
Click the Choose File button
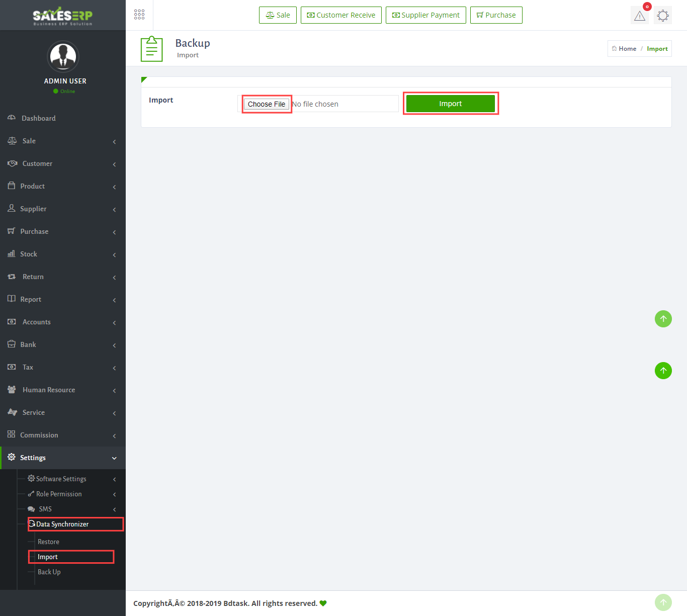point(267,104)
